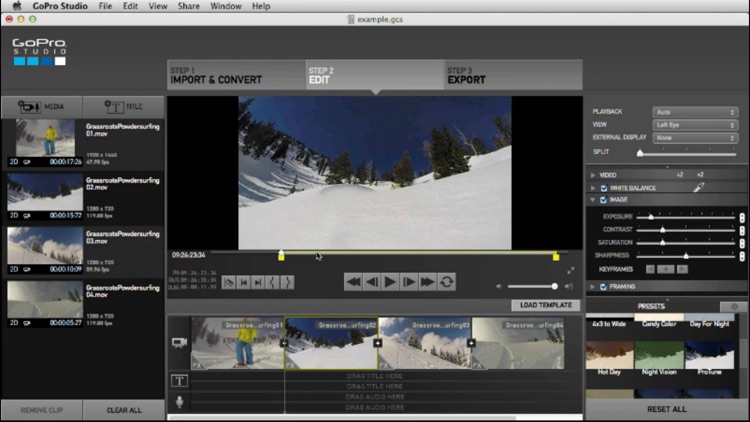Open the Share menu
Image resolution: width=750 pixels, height=422 pixels.
coord(188,6)
